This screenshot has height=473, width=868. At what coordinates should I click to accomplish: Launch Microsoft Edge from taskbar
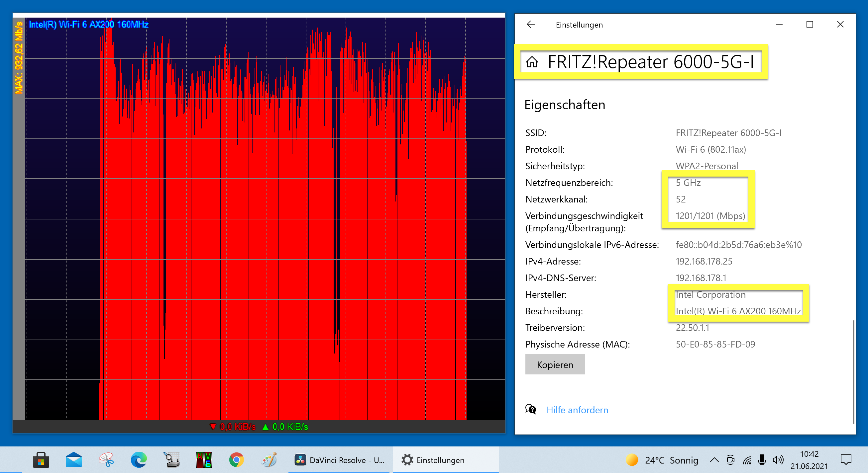(139, 460)
